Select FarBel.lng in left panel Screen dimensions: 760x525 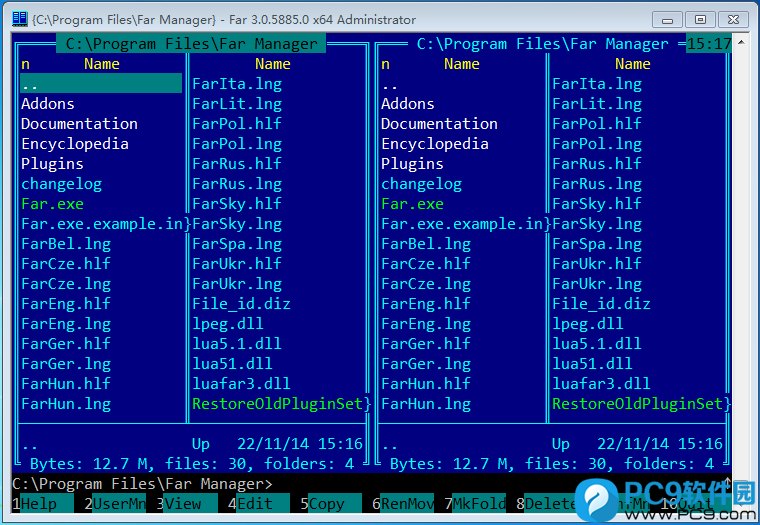(x=66, y=244)
